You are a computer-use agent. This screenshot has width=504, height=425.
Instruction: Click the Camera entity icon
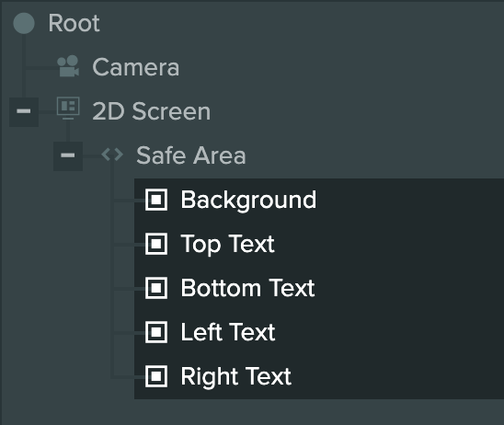(x=68, y=66)
